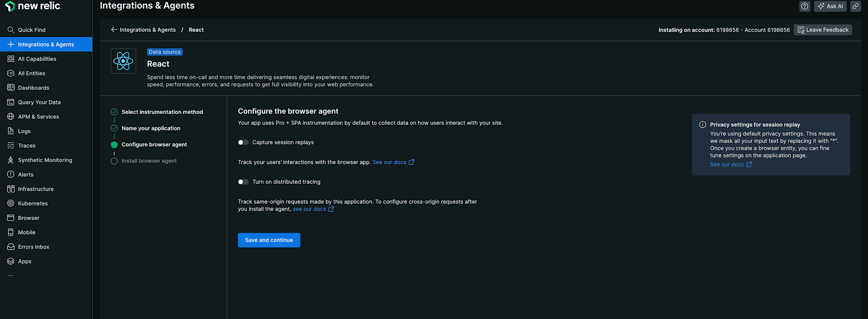Open Quick Find in sidebar
Viewport: 868px width, 319px height.
pyautogui.click(x=46, y=30)
